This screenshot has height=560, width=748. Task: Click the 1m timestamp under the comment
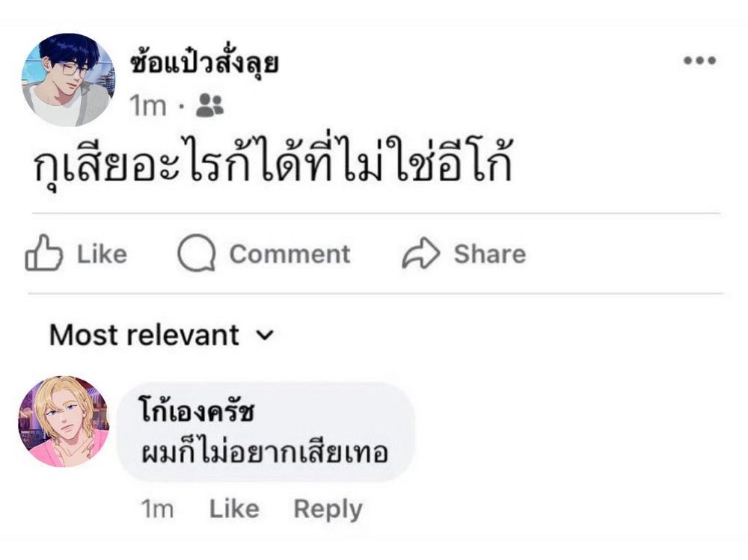point(159,509)
